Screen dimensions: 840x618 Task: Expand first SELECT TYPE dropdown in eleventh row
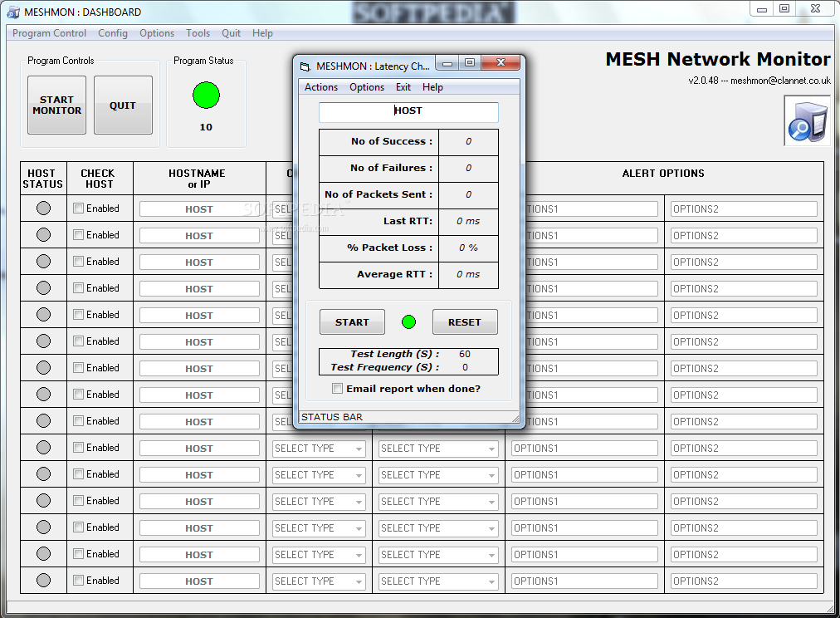pyautogui.click(x=319, y=475)
